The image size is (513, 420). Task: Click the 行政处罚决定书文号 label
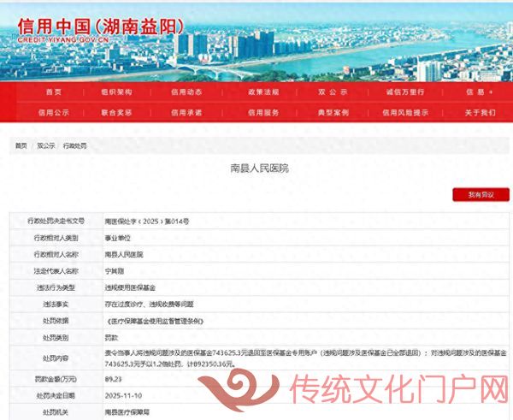(x=56, y=221)
